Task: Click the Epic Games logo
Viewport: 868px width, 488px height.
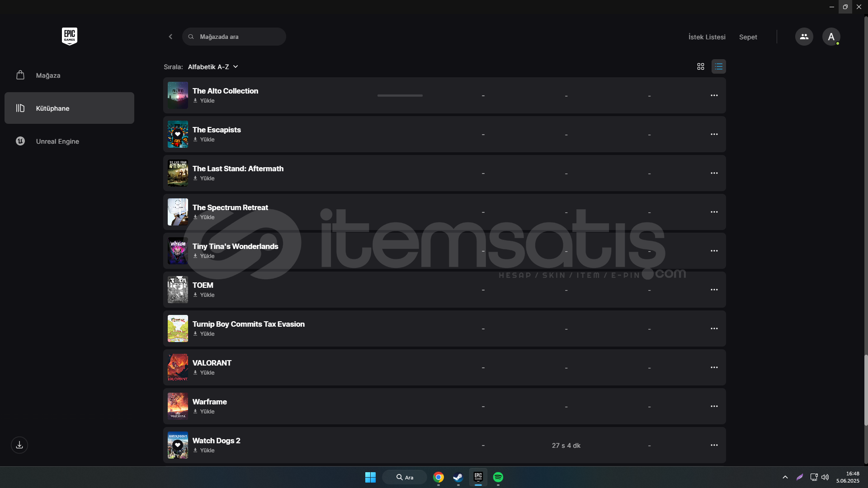Action: [70, 36]
